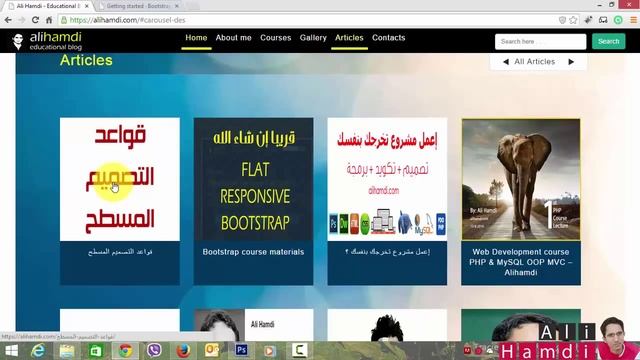
Task: Click the Articles section heading
Action: (86, 60)
